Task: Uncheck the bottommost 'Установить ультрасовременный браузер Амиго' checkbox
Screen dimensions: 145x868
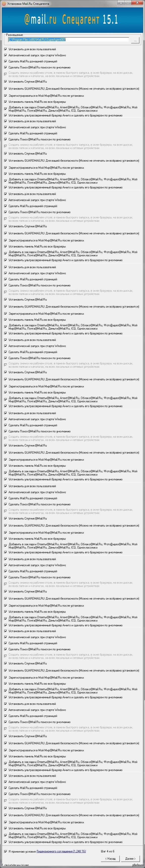Action: [x=5, y=842]
